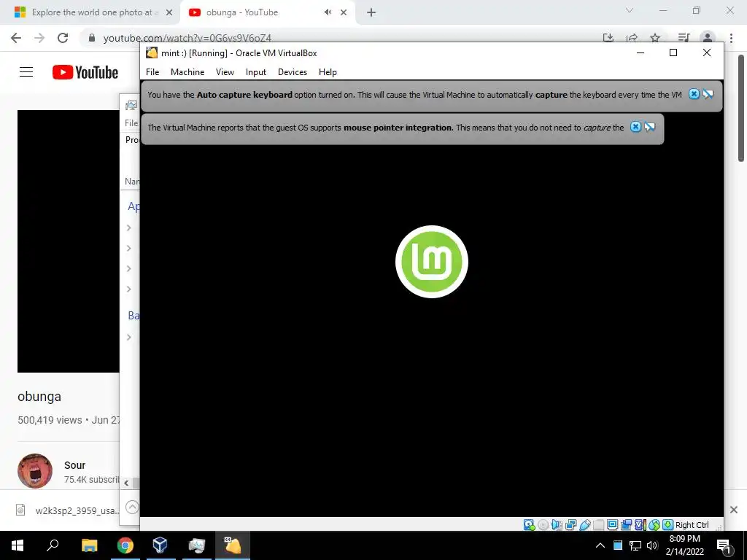Open File Explorer from taskbar
747x560 pixels.
tap(89, 545)
